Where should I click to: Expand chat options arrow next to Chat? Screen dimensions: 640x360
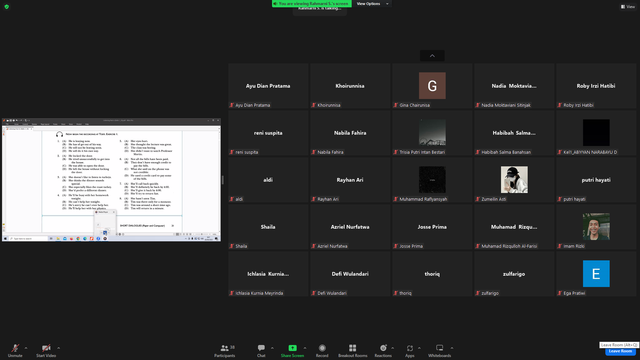tap(272, 348)
